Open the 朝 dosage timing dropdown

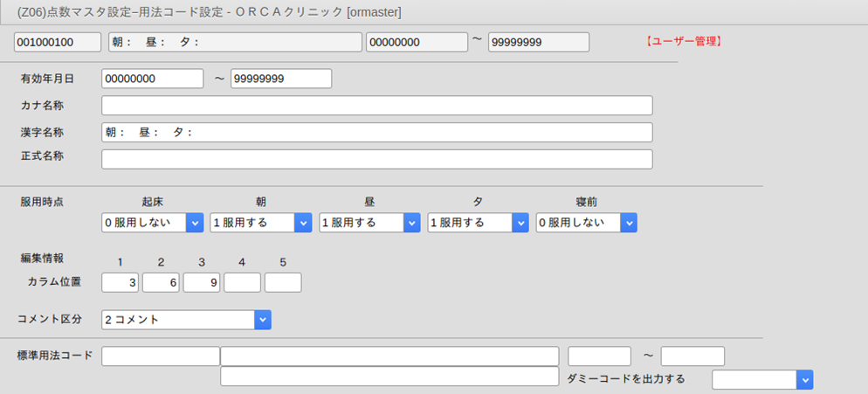pyautogui.click(x=261, y=223)
